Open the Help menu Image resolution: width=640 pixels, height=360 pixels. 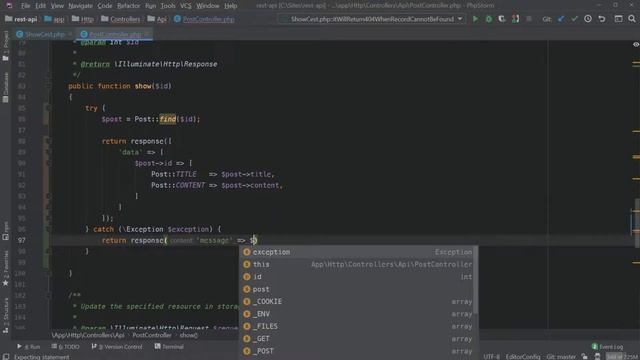(231, 6)
